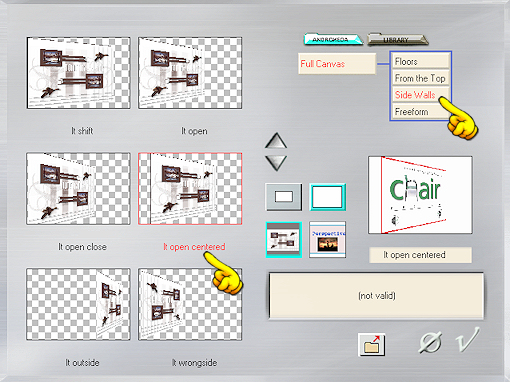Image resolution: width=510 pixels, height=382 pixels.
Task: Click the cancel circle-slash icon
Action: (430, 342)
